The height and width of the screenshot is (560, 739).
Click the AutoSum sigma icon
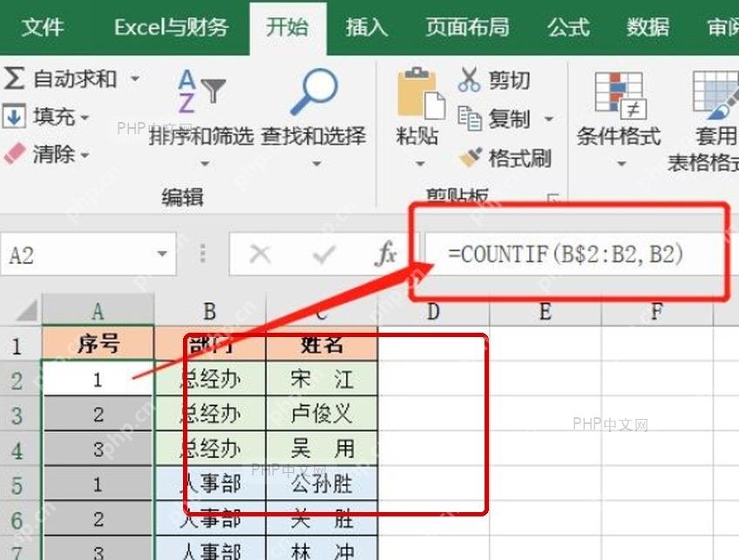[x=14, y=78]
